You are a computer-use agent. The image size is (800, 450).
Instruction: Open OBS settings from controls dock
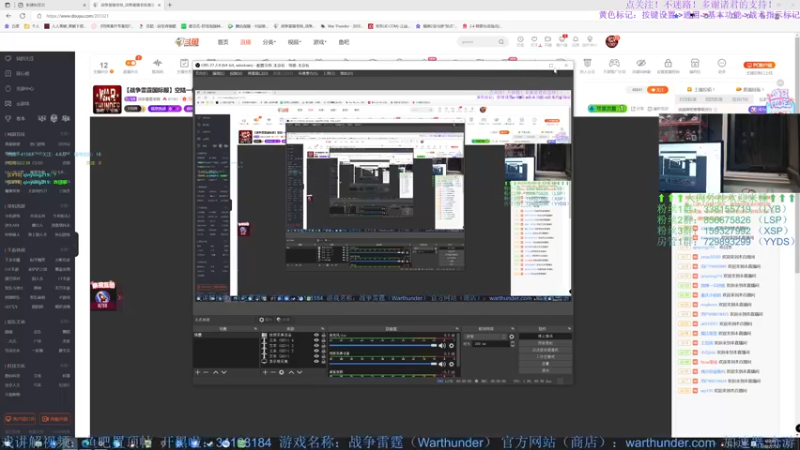[545, 363]
